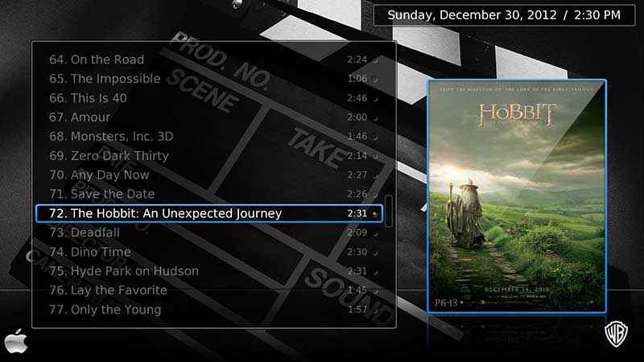Image resolution: width=644 pixels, height=362 pixels.
Task: Click the Hobbit movie poster thumbnail
Action: click(517, 196)
